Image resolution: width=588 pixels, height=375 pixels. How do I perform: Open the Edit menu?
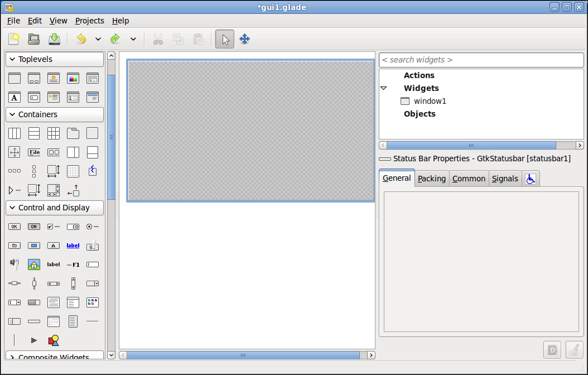pos(35,21)
